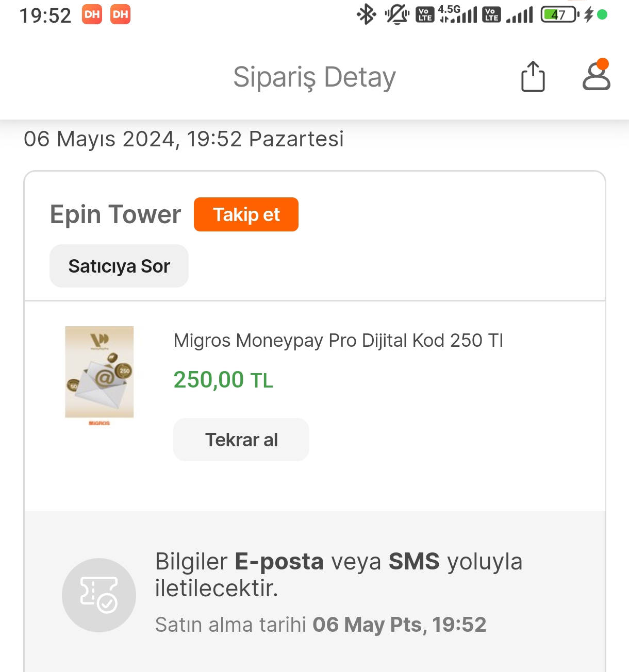Tap the 4.5G signal strength icon
The width and height of the screenshot is (629, 672).
click(458, 14)
